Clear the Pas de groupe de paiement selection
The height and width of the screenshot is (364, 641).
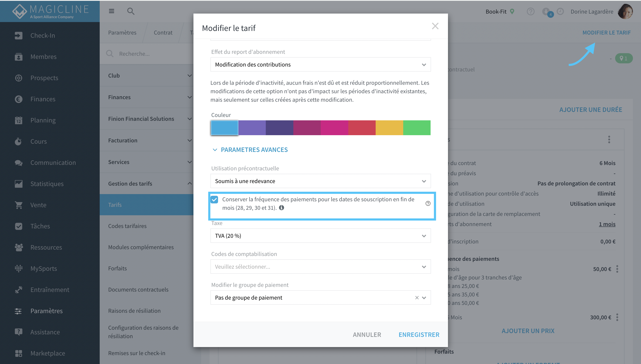click(417, 298)
